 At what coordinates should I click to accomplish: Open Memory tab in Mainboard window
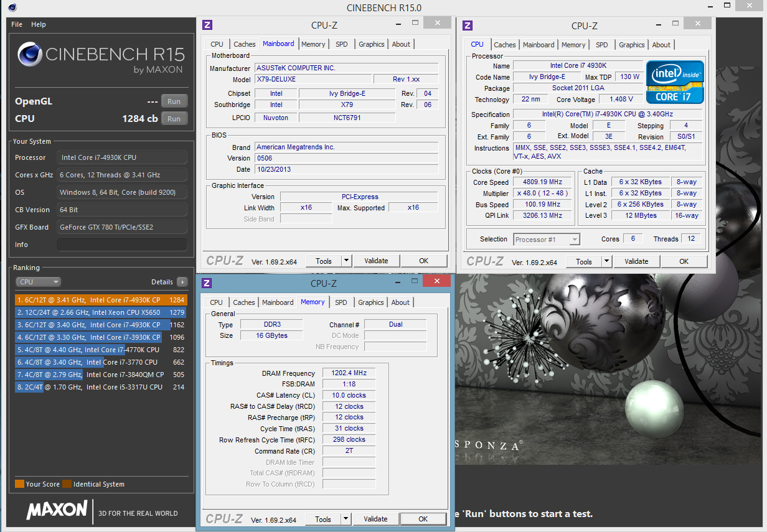313,44
